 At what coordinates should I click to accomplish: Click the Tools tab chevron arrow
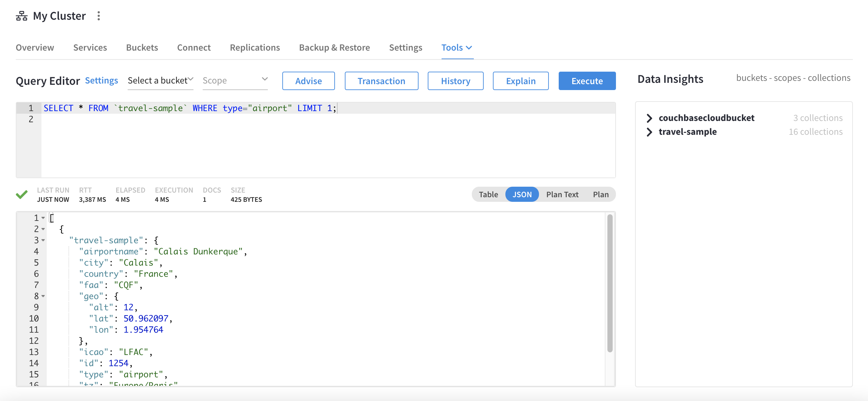[469, 48]
